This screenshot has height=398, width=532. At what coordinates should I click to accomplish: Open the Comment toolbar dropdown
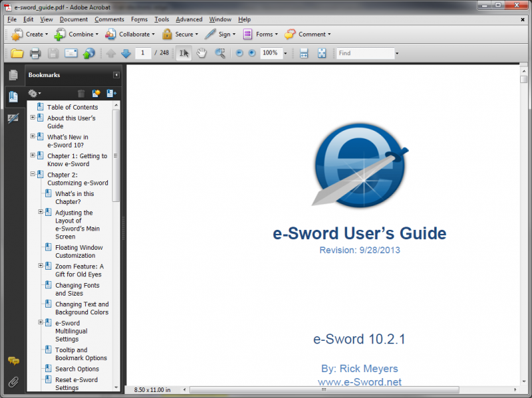tap(308, 35)
